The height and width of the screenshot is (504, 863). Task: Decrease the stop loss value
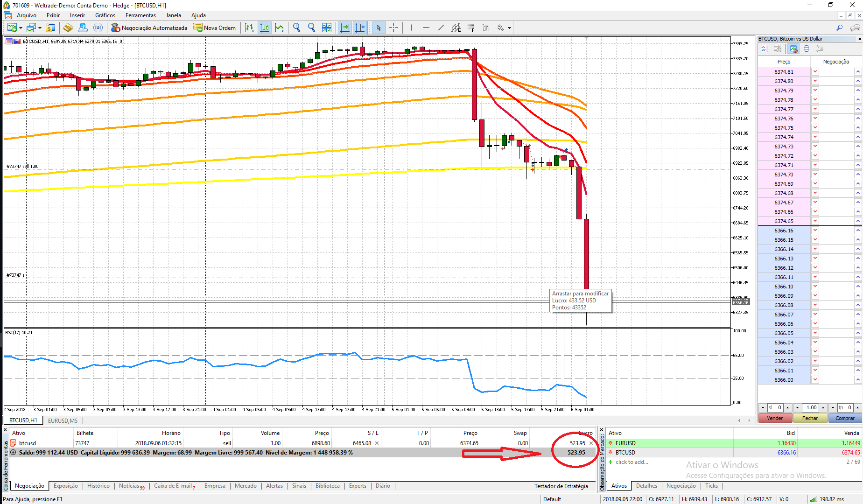(763, 408)
